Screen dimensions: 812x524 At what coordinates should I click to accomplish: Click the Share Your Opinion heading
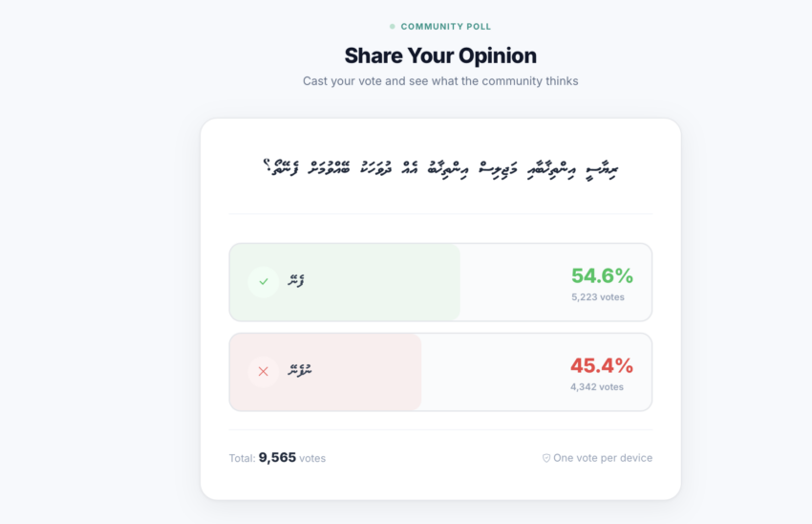pos(440,55)
